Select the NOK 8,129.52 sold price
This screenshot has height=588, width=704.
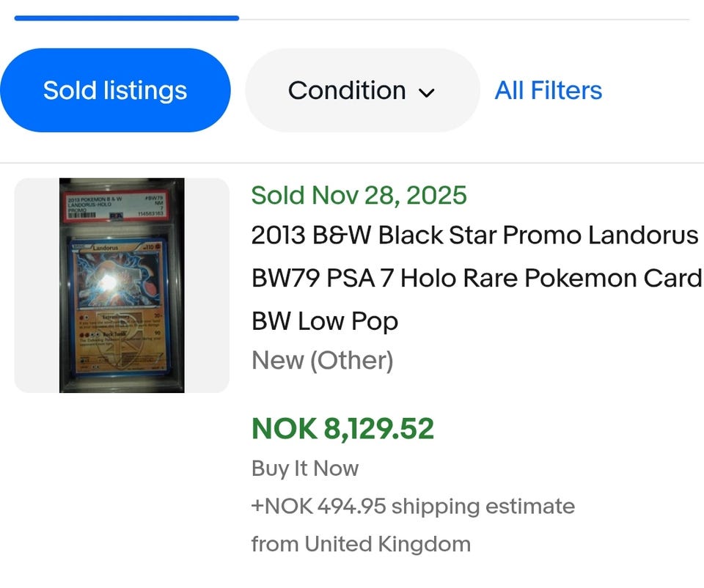342,428
